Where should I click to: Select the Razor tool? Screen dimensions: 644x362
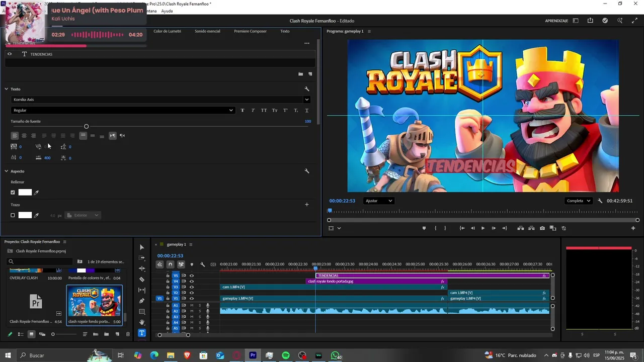(x=141, y=279)
